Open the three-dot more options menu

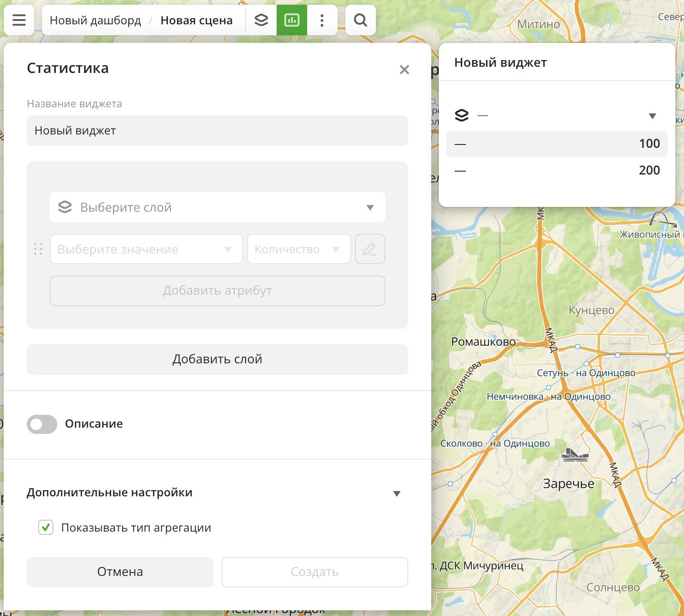pos(322,20)
